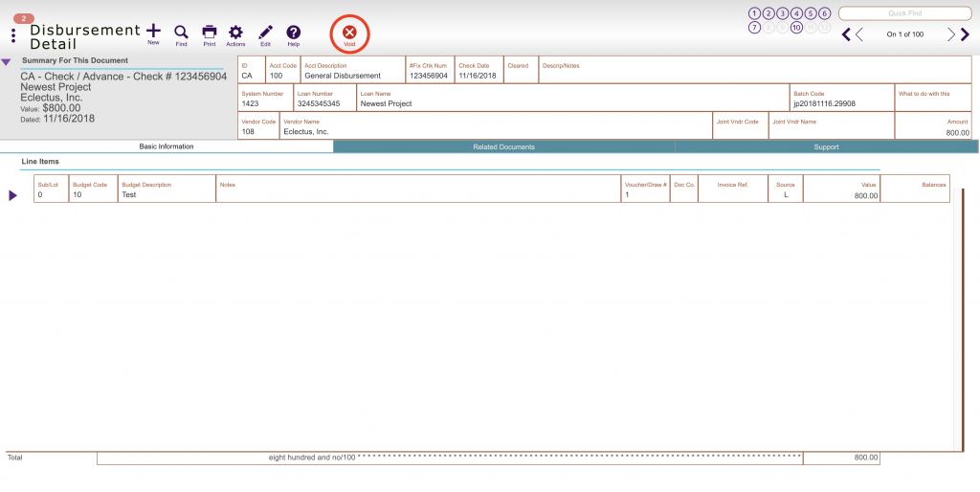This screenshot has height=492, width=980.
Task: Click the line items vertical scrollbar
Action: 958,320
